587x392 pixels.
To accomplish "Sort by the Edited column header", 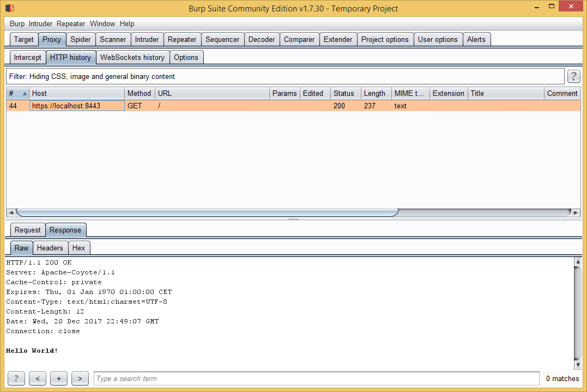I will 315,94.
